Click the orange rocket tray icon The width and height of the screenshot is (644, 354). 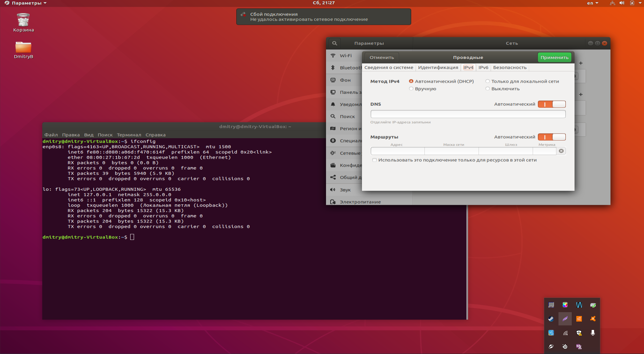coord(579,319)
